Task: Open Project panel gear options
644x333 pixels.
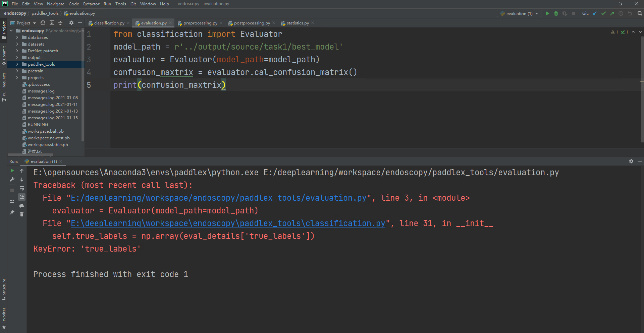Action: tap(71, 23)
